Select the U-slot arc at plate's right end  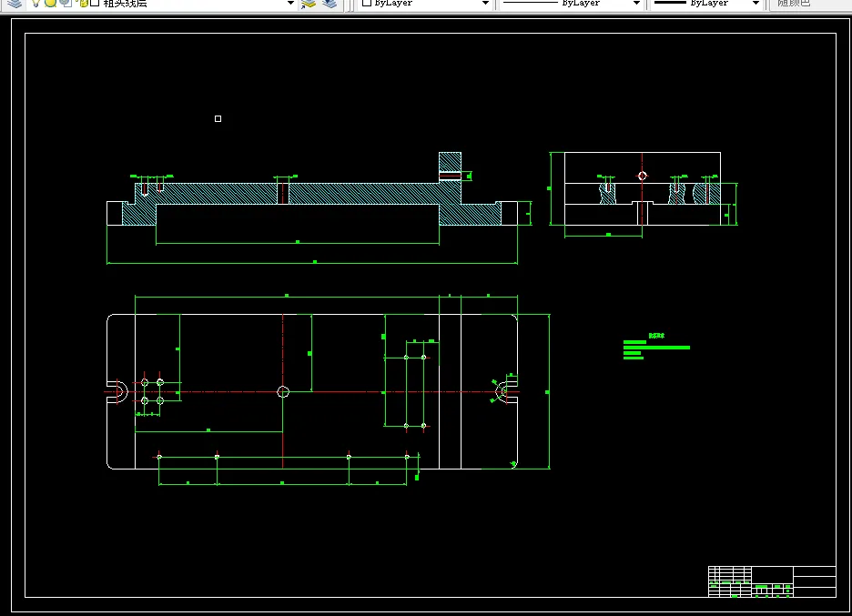pyautogui.click(x=501, y=391)
